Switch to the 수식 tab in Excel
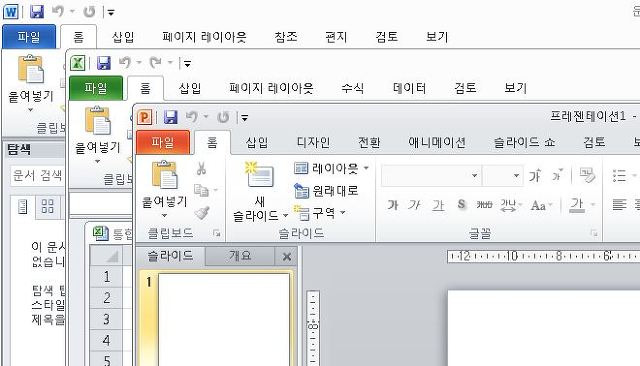This screenshot has height=366, width=640. pyautogui.click(x=352, y=88)
